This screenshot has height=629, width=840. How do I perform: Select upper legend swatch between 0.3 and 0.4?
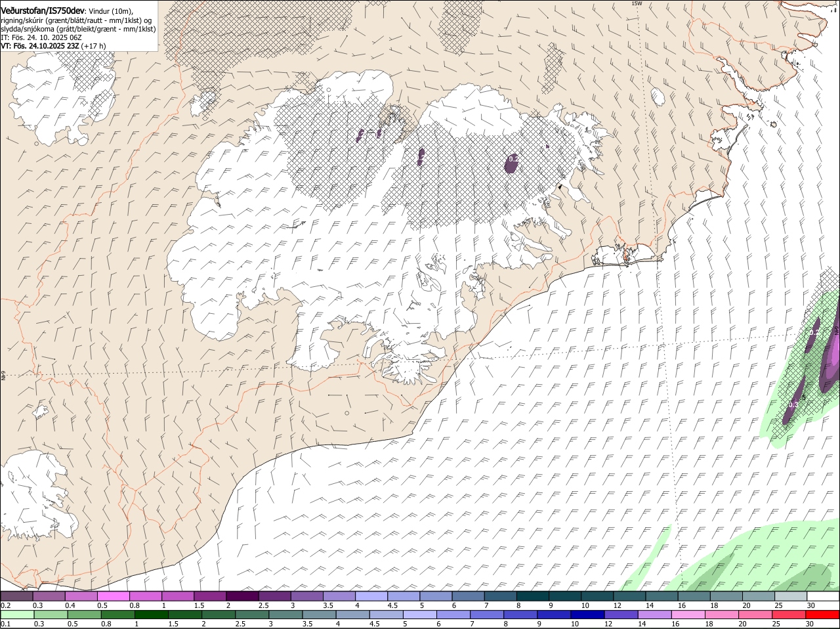(49, 596)
